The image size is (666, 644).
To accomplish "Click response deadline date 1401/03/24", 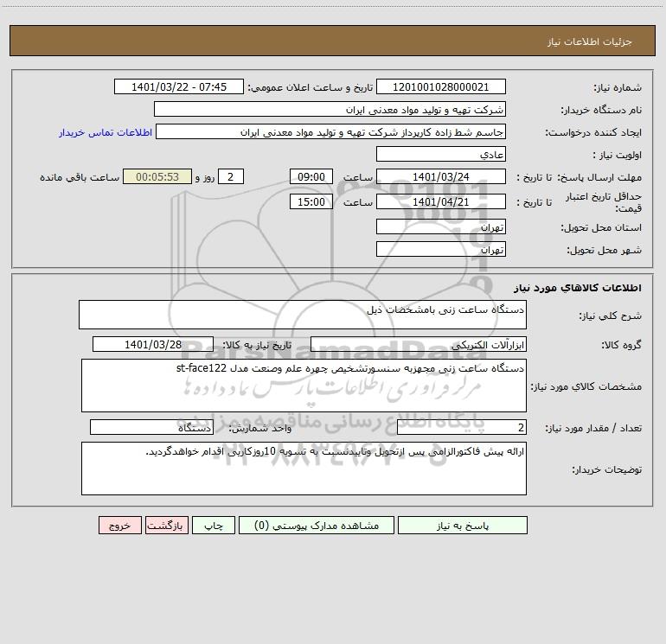I will point(441,177).
